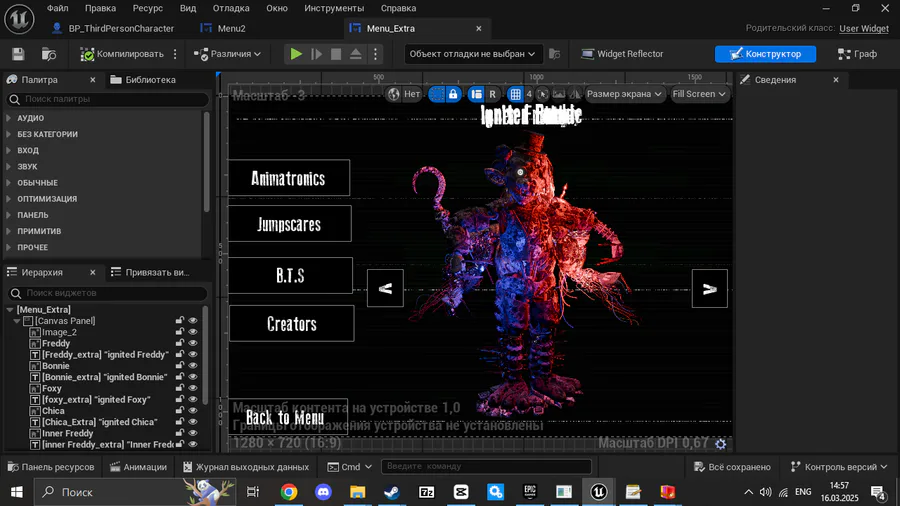Select [Freddy_extra] "ignited Freddy" text widget
Viewport: 900px width, 506px height.
coord(105,355)
